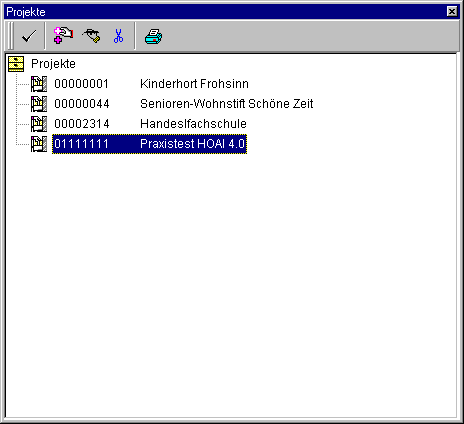Viewport: 464px width, 424px height.
Task: Click the Projekte root cabinet icon
Action: 16,64
